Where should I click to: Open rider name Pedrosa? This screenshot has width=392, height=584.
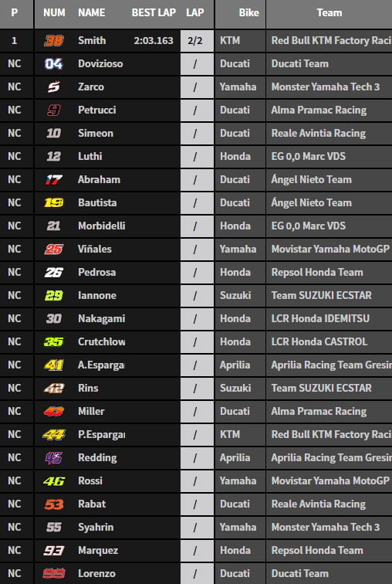(96, 272)
